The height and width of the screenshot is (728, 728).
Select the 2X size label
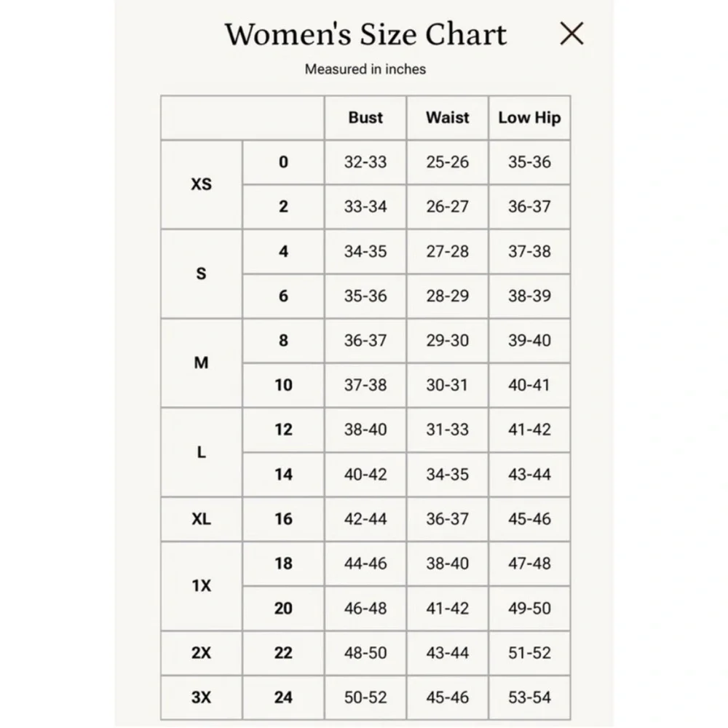click(x=202, y=652)
